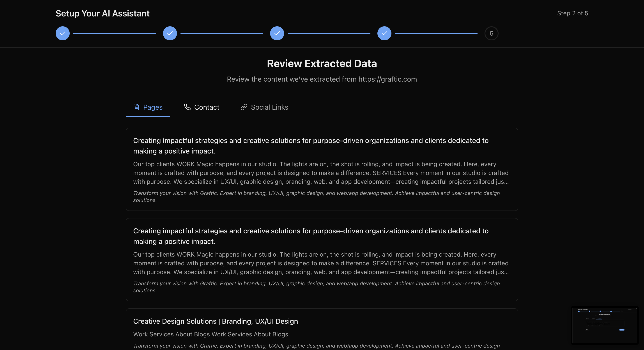Click the graftic.com URL in subtitle
644x350 pixels.
point(387,79)
